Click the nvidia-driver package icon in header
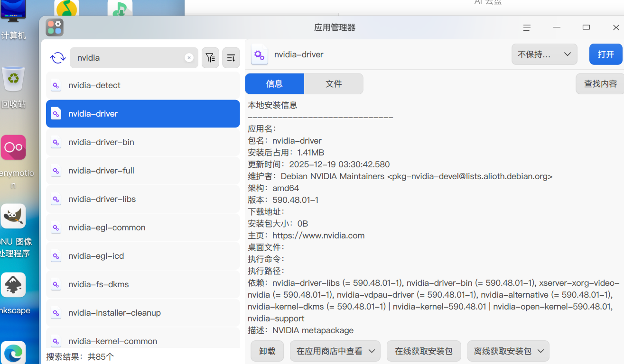 [x=259, y=55]
